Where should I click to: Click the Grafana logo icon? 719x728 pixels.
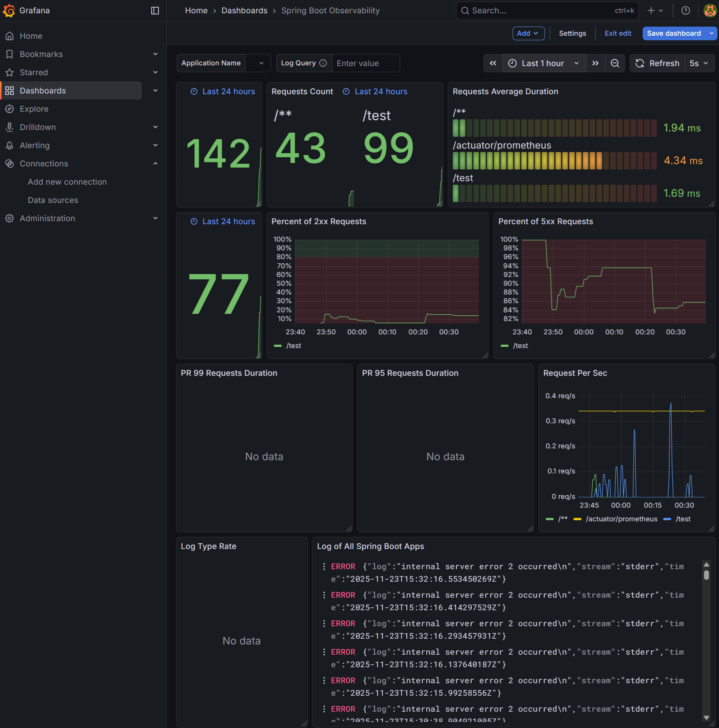pyautogui.click(x=9, y=11)
